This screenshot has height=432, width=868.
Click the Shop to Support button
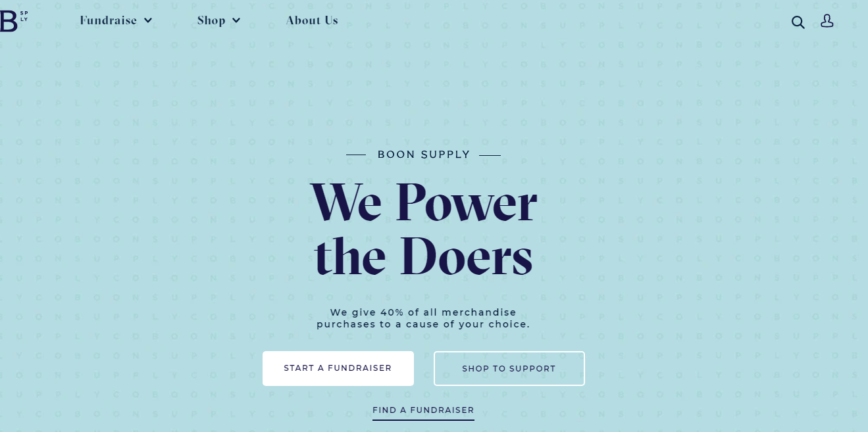pyautogui.click(x=509, y=368)
